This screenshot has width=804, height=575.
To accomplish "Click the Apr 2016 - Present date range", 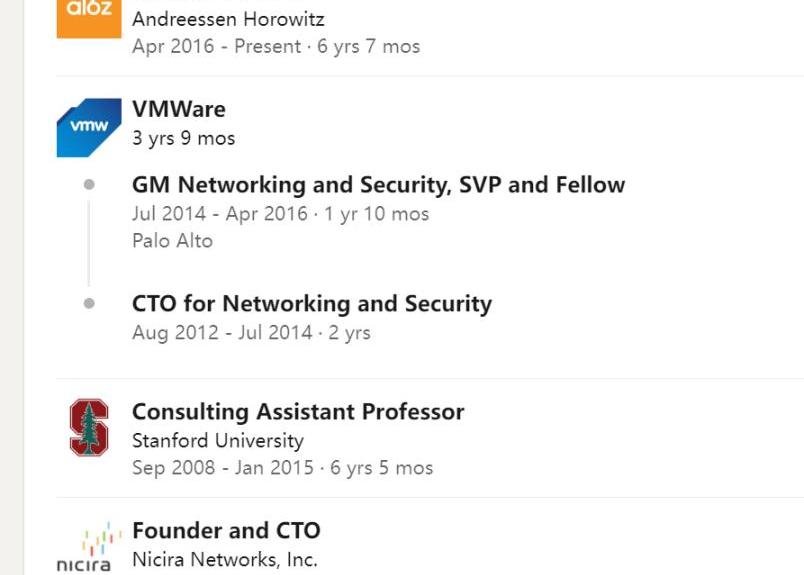I will tap(216, 46).
